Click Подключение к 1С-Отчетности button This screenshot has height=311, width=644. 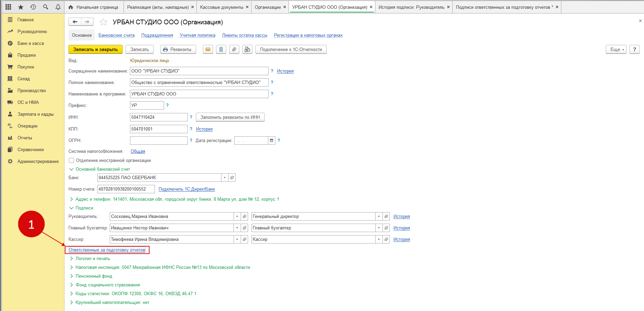pos(291,49)
